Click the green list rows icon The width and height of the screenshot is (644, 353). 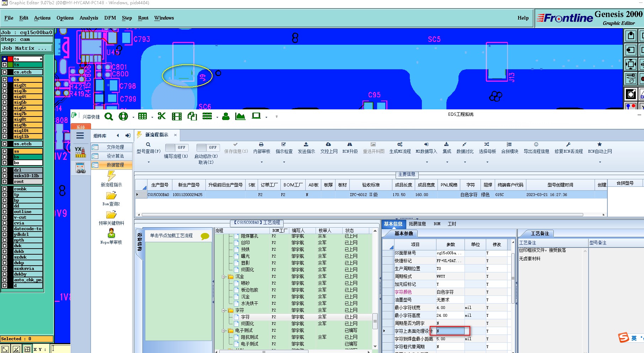point(207,116)
